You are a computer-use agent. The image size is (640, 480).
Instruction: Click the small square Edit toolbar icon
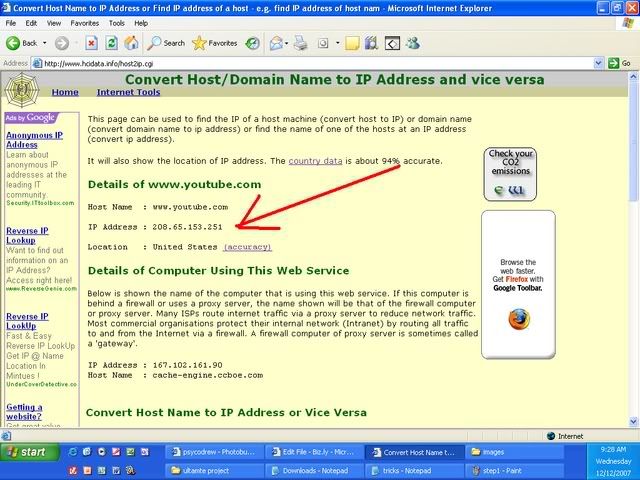point(323,43)
